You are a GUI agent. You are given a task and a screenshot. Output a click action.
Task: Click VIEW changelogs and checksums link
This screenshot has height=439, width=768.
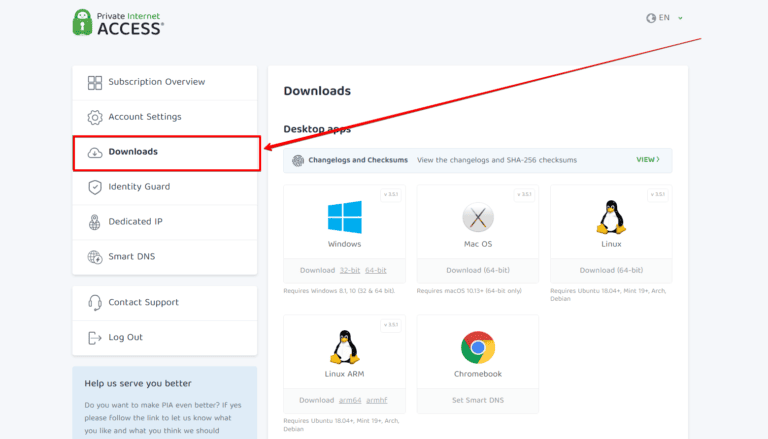[x=648, y=160]
